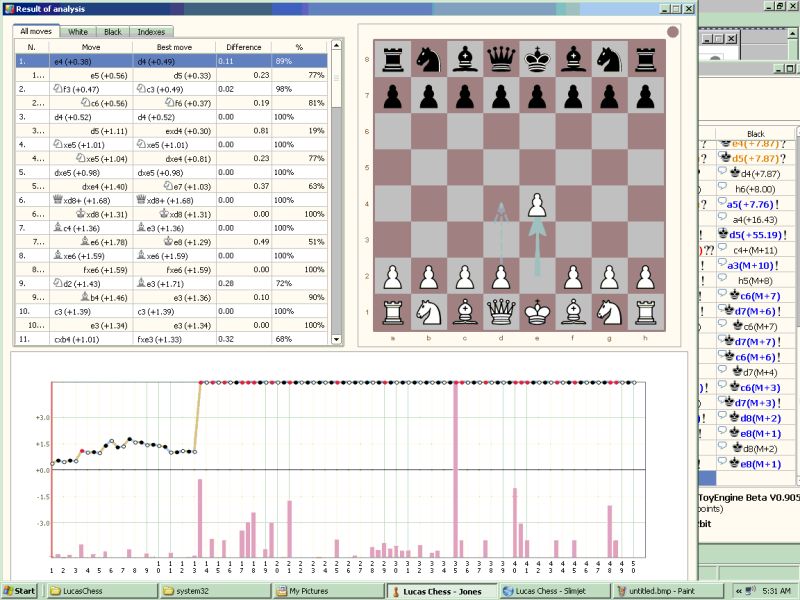This screenshot has width=800, height=600.
Task: Click the white rook on h1
Action: point(645,312)
